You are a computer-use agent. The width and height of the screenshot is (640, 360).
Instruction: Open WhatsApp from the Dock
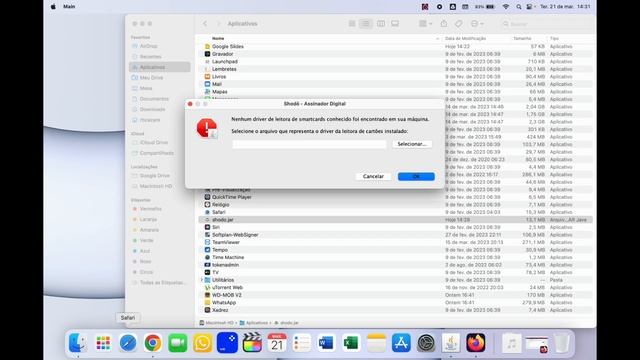pos(202,342)
